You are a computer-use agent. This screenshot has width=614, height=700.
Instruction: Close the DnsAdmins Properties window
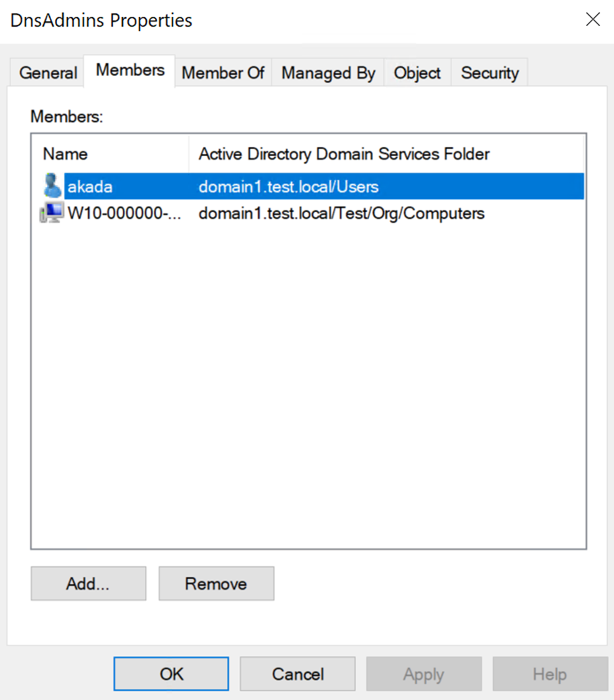coord(593,20)
